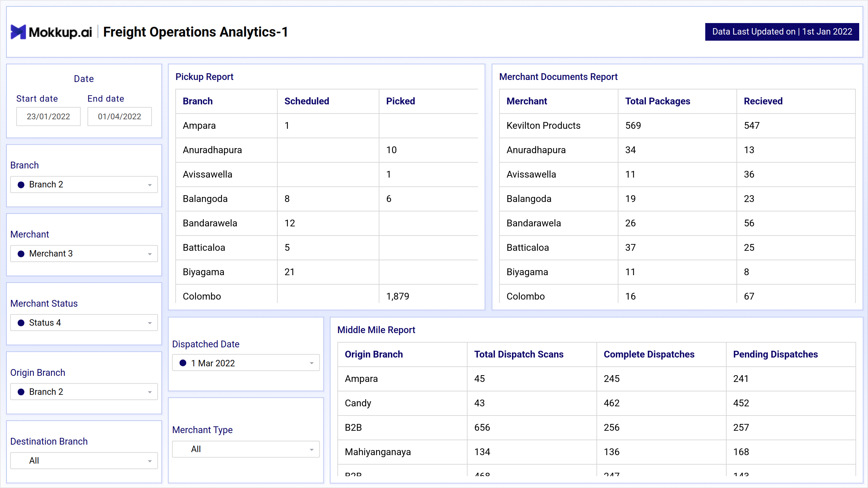Image resolution: width=868 pixels, height=488 pixels.
Task: Click the 1,879 picked value
Action: 398,297
